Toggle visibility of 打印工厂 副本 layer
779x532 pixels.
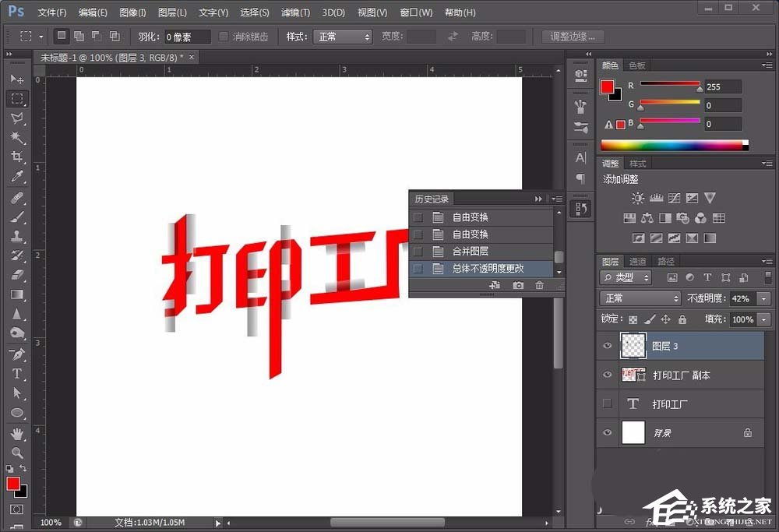coord(607,375)
